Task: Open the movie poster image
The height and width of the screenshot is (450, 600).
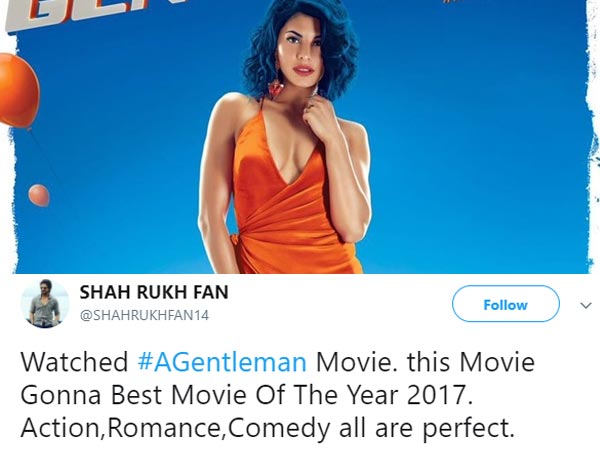Action: pos(300,137)
